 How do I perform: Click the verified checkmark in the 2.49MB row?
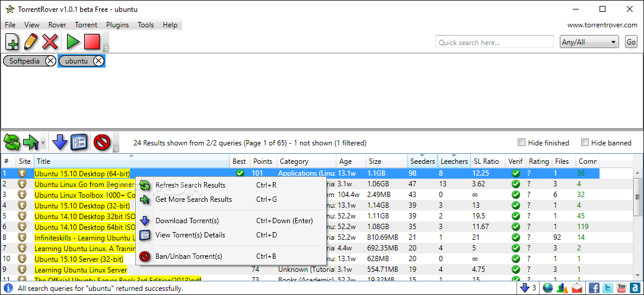point(516,195)
